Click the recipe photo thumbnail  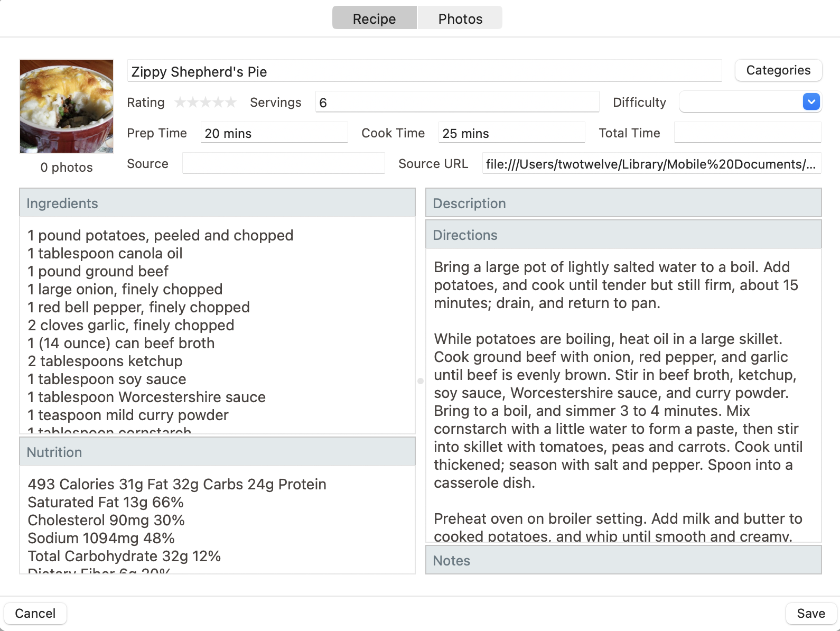coord(67,106)
